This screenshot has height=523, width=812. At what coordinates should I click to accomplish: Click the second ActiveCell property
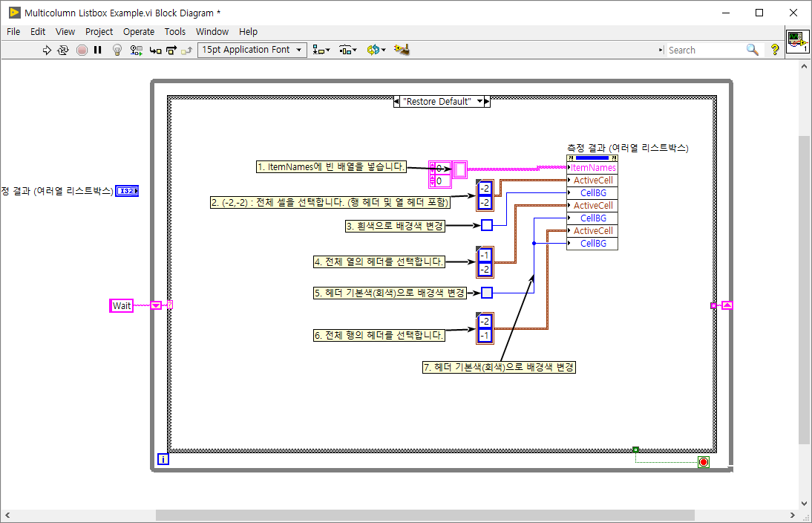click(592, 206)
